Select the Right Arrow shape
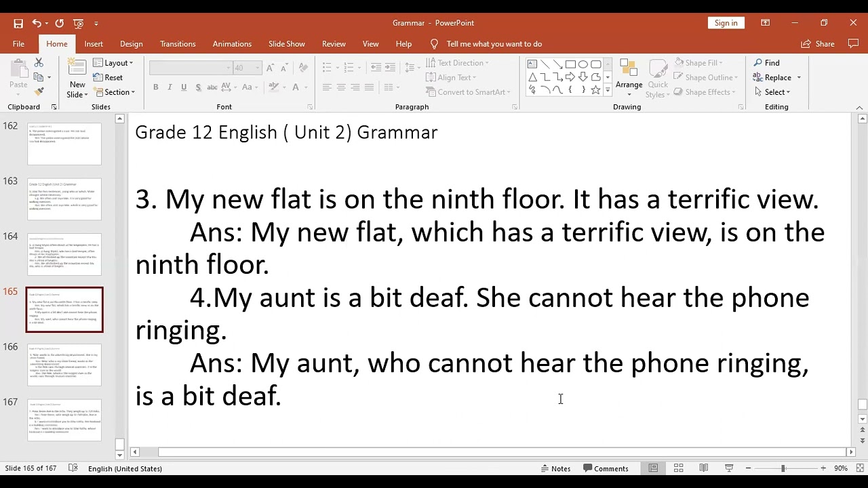The image size is (868, 488). coord(570,77)
